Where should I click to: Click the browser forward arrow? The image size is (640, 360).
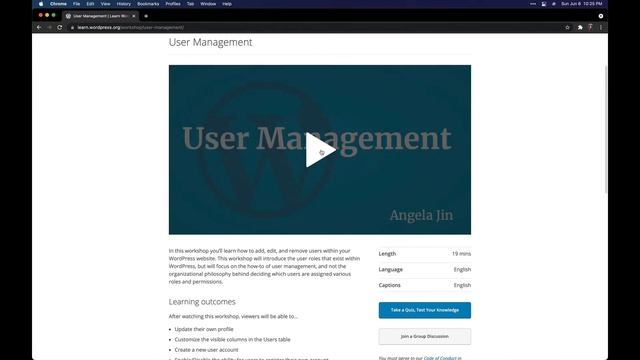(49, 27)
